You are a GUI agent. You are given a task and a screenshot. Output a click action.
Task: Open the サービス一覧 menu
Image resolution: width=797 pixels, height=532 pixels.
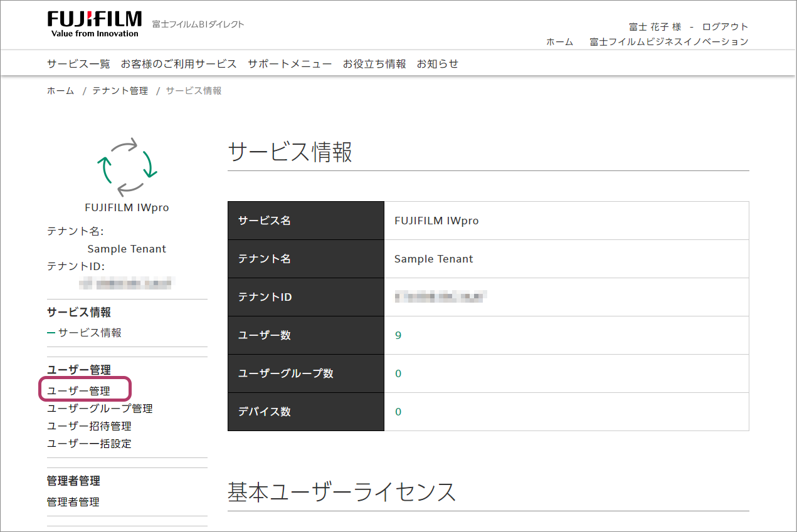pyautogui.click(x=78, y=64)
